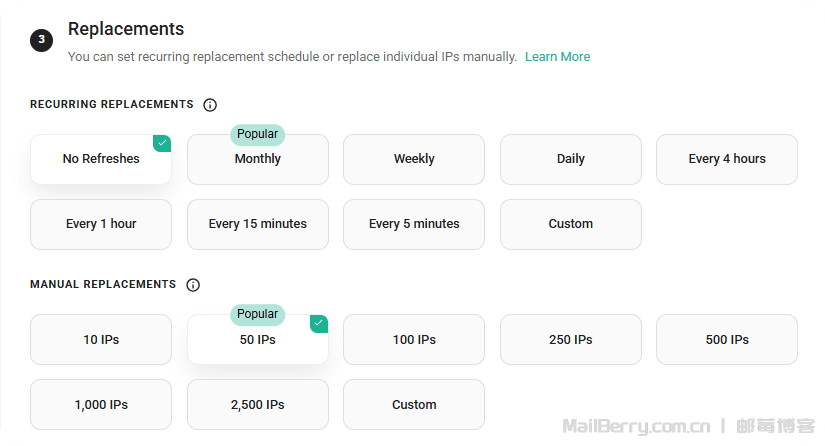Viewport: 825px width, 446px height.
Task: Select 500 IPs replacement amount
Action: (x=727, y=340)
